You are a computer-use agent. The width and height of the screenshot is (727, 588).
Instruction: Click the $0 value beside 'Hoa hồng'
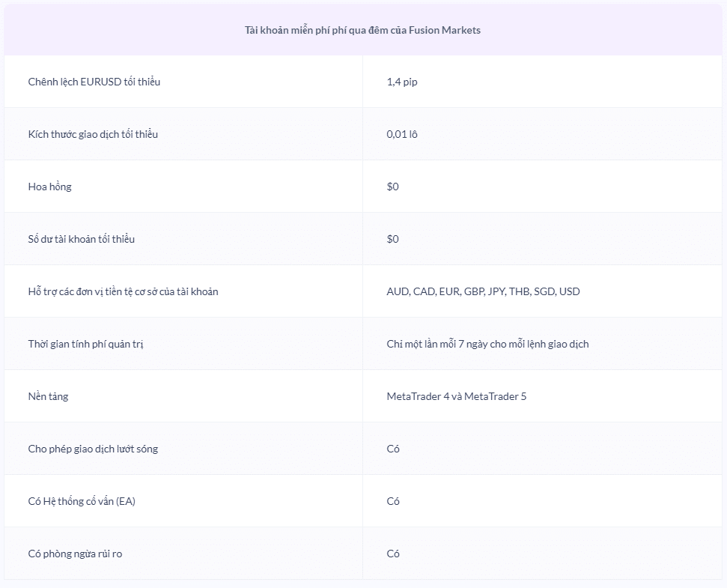pos(393,187)
